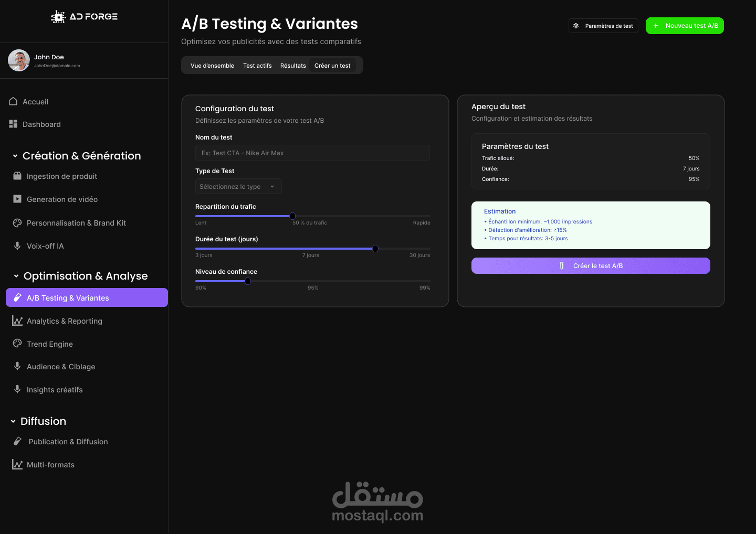
Task: Click the Trend Engine icon in sidebar
Action: coord(17,344)
